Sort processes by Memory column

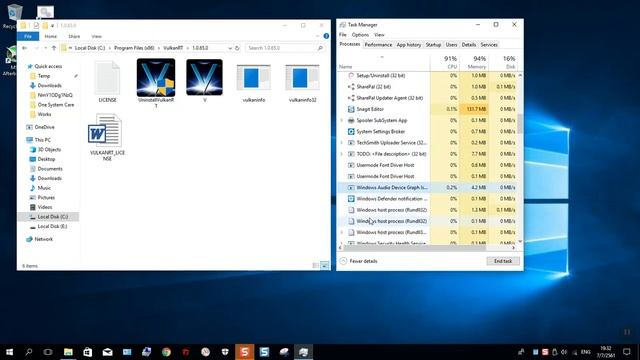(473, 62)
